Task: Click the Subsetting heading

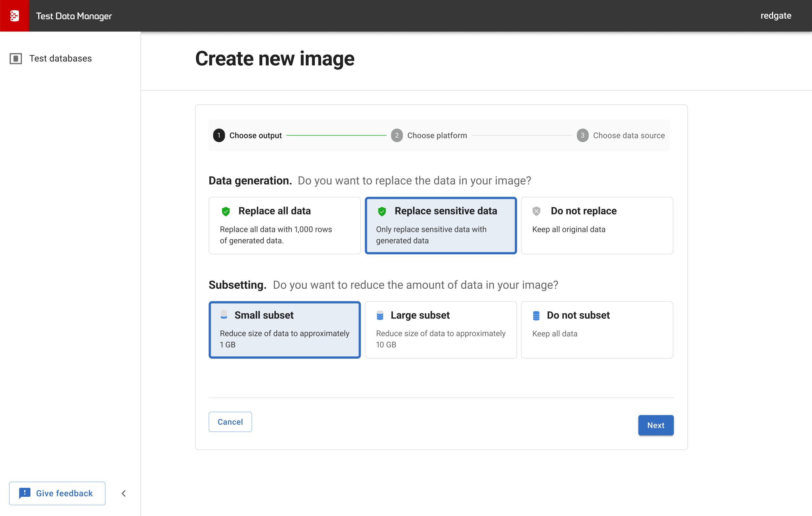Action: click(237, 285)
